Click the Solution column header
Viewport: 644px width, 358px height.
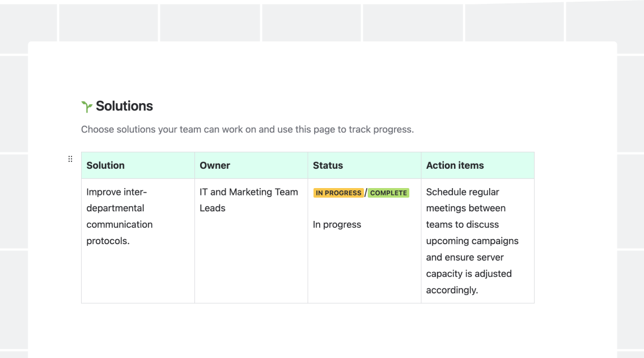click(x=138, y=165)
